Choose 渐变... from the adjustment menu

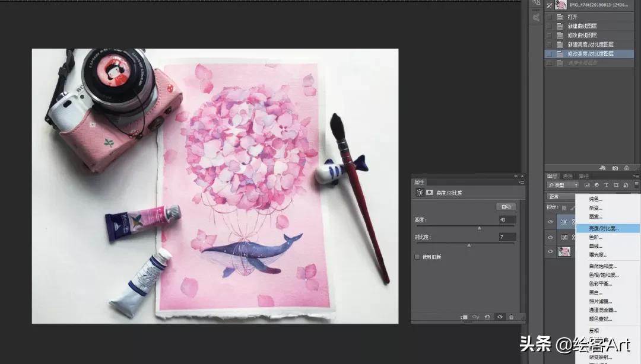click(595, 208)
